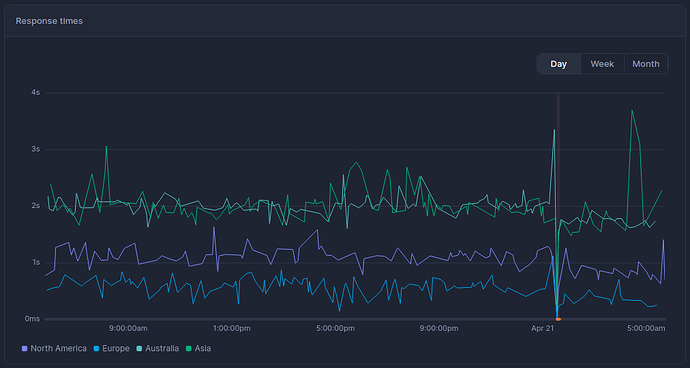Viewport: 690px width, 368px height.
Task: Hide the North America legend label
Action: 59,349
